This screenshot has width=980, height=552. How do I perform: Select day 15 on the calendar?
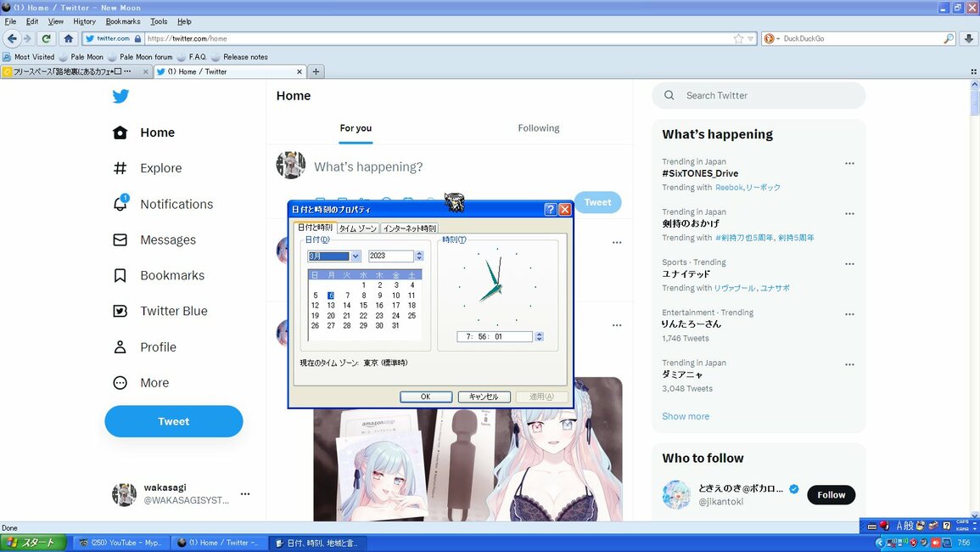363,305
